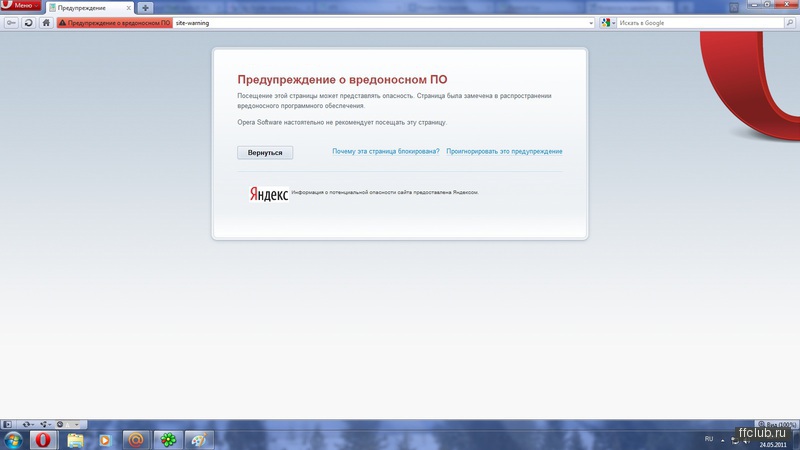Show hidden tray icons arrow

[x=722, y=440]
